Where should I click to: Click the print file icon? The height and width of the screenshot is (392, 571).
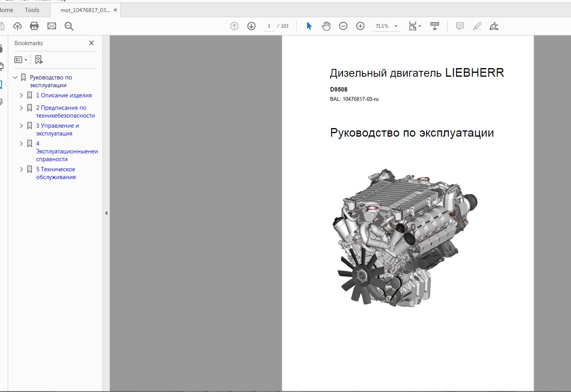pos(34,26)
